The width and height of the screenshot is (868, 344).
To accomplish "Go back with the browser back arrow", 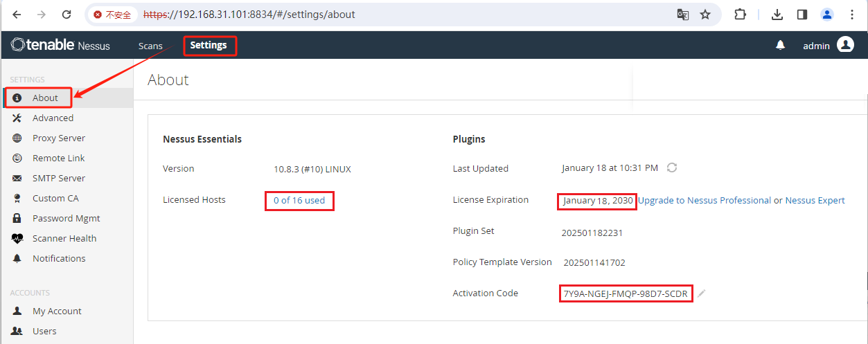I will tap(17, 15).
